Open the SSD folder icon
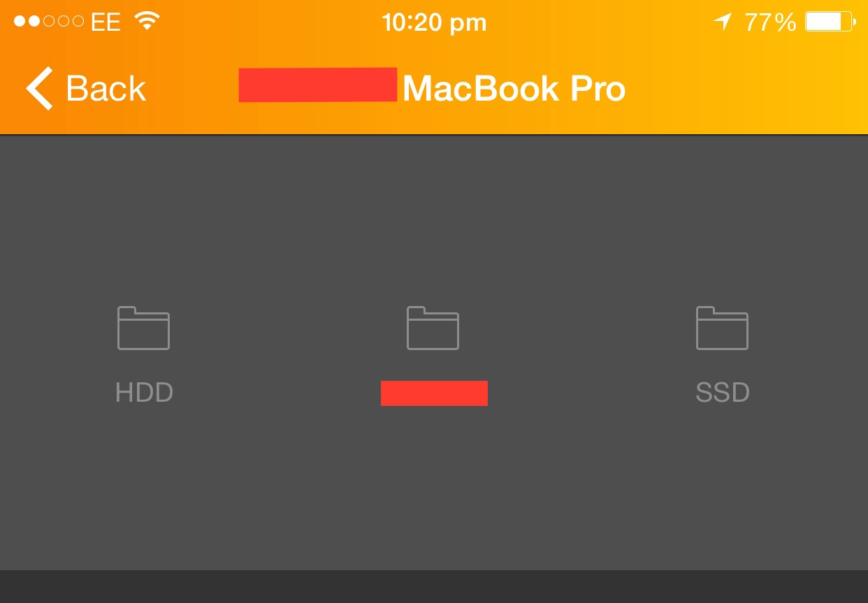868x603 pixels. point(722,328)
